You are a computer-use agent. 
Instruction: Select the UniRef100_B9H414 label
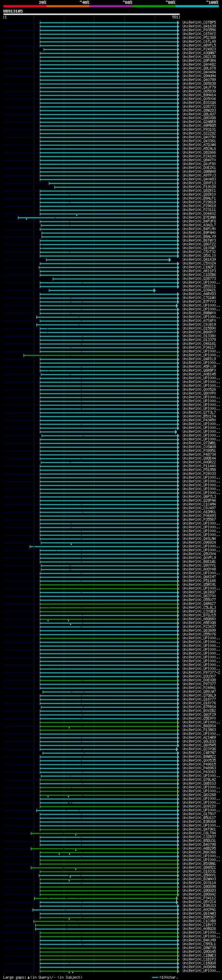tap(199, 95)
